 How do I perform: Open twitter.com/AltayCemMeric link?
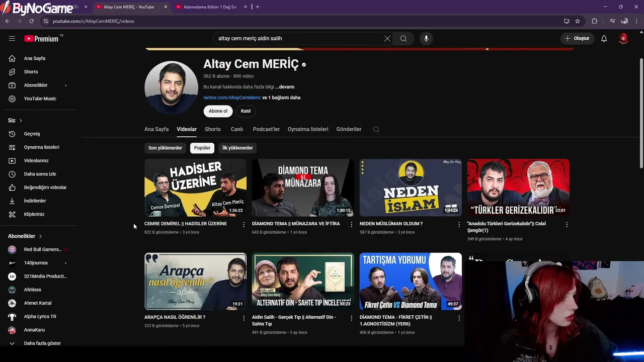click(x=232, y=98)
